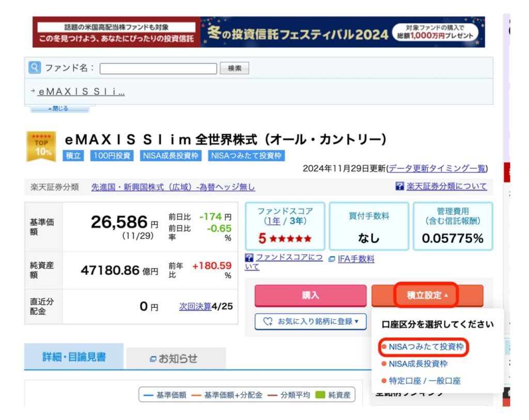Select NISAつみたて投資枠 from account menu
The image size is (529, 420).
click(x=426, y=347)
